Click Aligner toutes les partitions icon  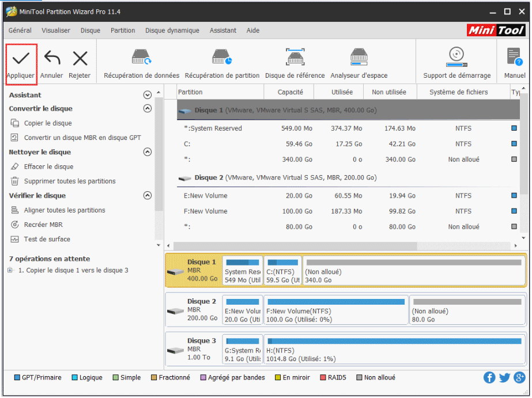click(x=14, y=210)
